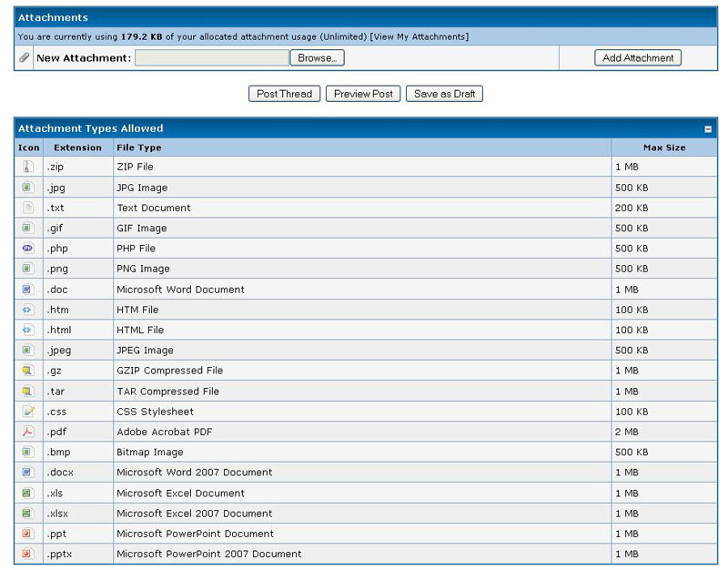The image size is (728, 570).
Task: Click the New Attachment file path field
Action: pos(211,57)
